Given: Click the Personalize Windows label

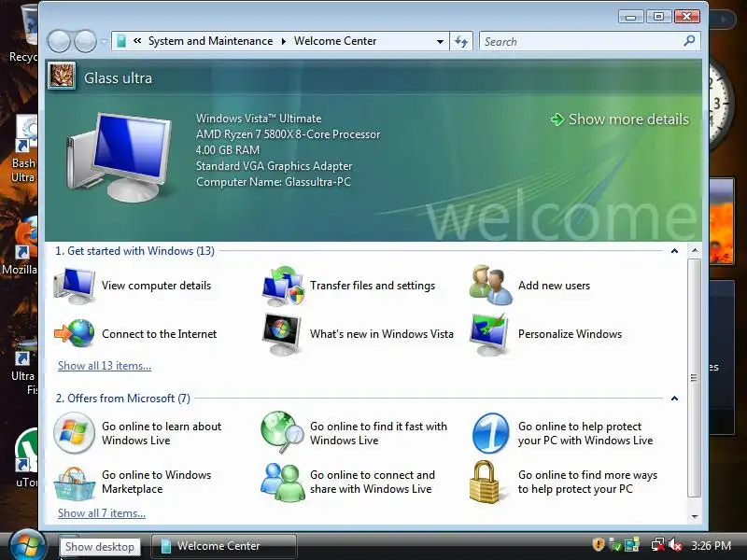Looking at the screenshot, I should [x=570, y=334].
